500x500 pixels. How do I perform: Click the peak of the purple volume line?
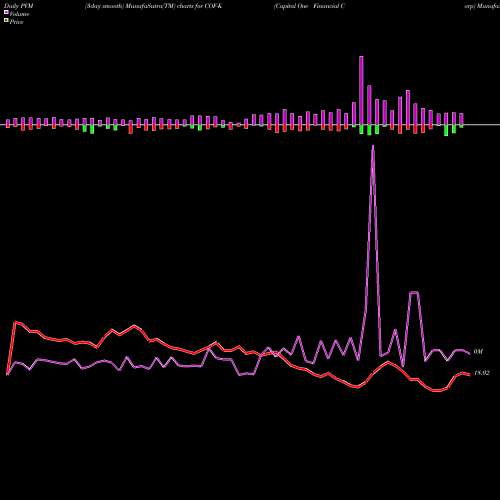(373, 146)
